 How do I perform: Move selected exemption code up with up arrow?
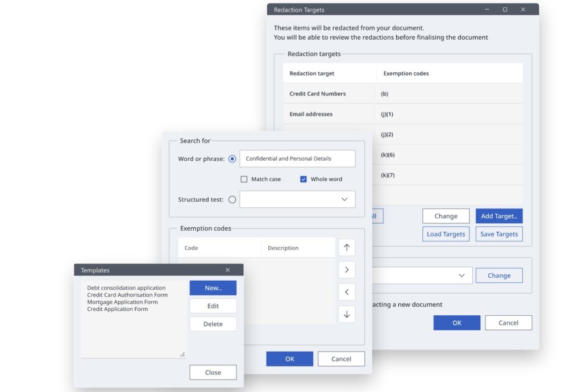(347, 247)
